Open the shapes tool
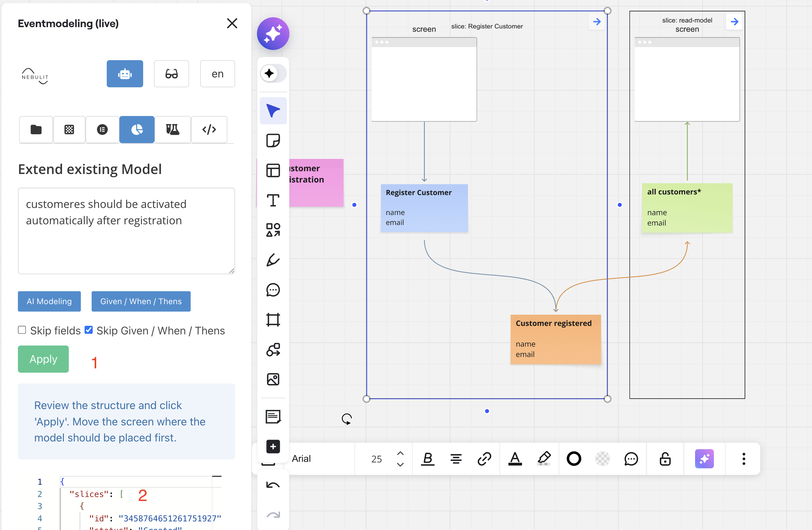812x530 pixels. click(x=273, y=230)
